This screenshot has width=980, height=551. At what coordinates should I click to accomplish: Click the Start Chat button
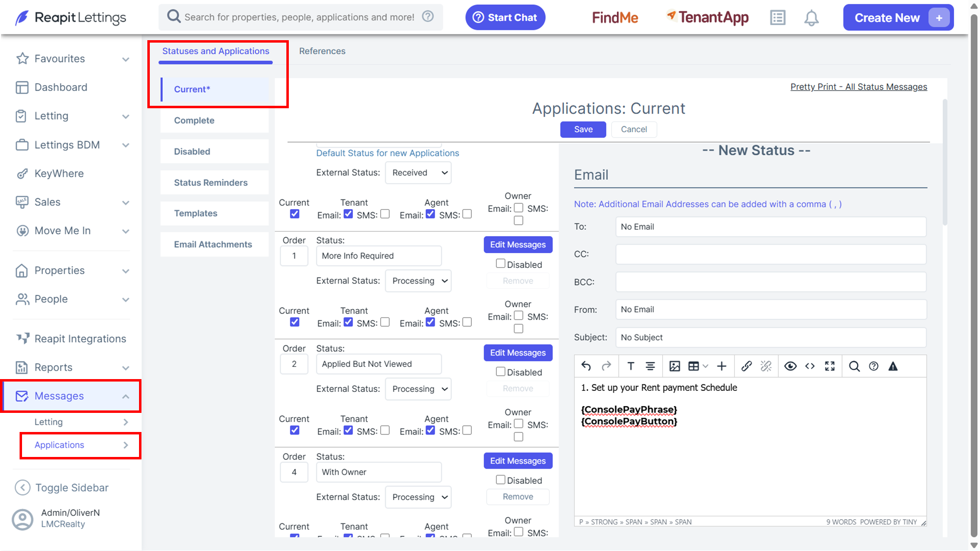pyautogui.click(x=505, y=18)
